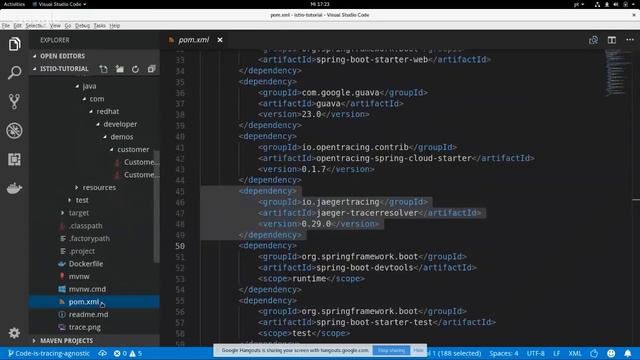Click the status bar icon beside XML
Screen dimensions: 640x360
click(x=594, y=353)
